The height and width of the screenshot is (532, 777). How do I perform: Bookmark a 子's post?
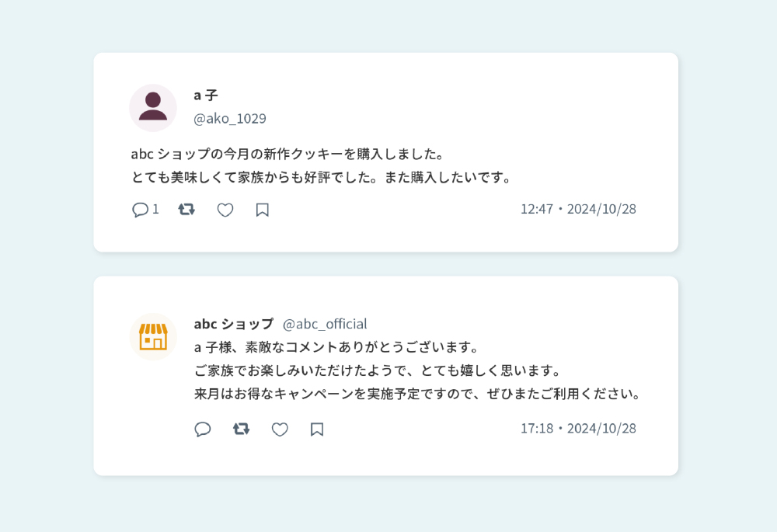click(262, 210)
